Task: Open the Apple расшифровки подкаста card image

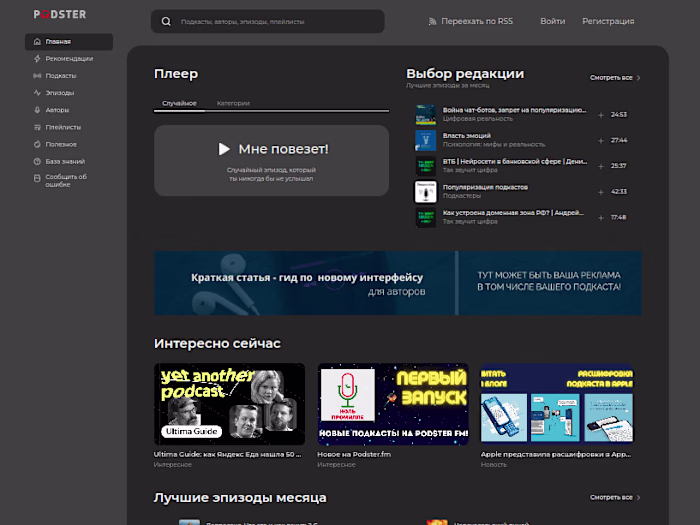Action: tap(557, 404)
